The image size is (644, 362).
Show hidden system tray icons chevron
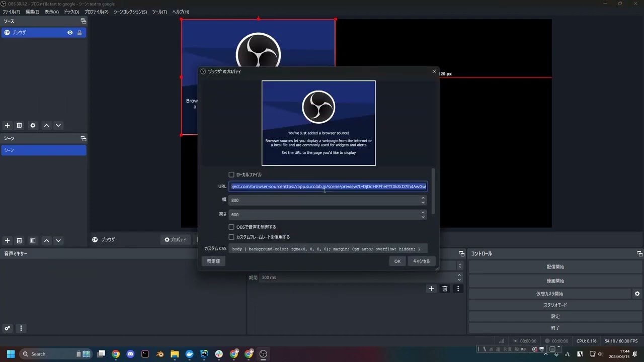point(546,354)
